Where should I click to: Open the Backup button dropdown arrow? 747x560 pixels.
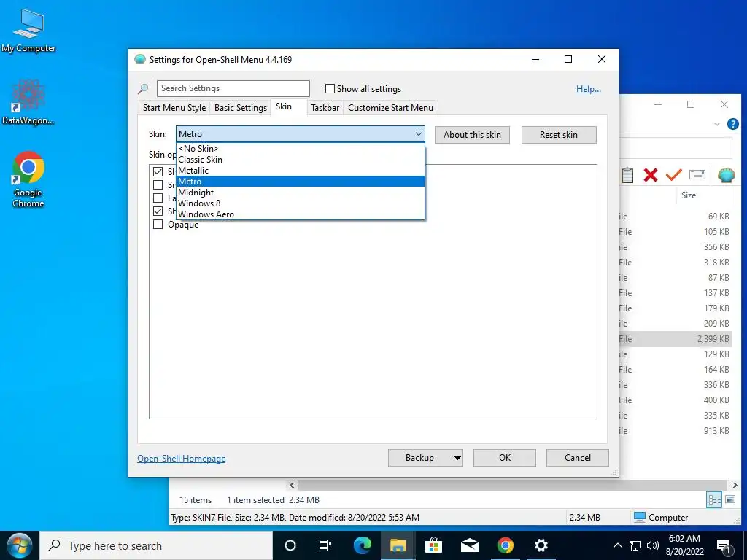[457, 458]
